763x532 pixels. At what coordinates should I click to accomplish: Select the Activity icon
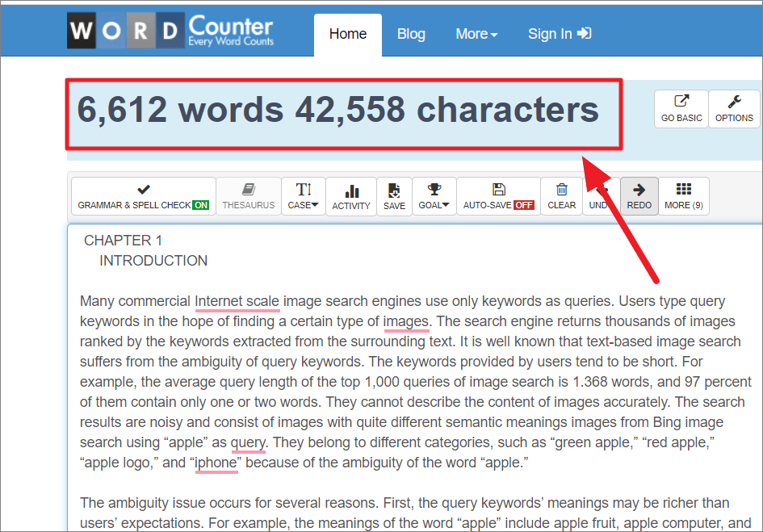coord(351,196)
